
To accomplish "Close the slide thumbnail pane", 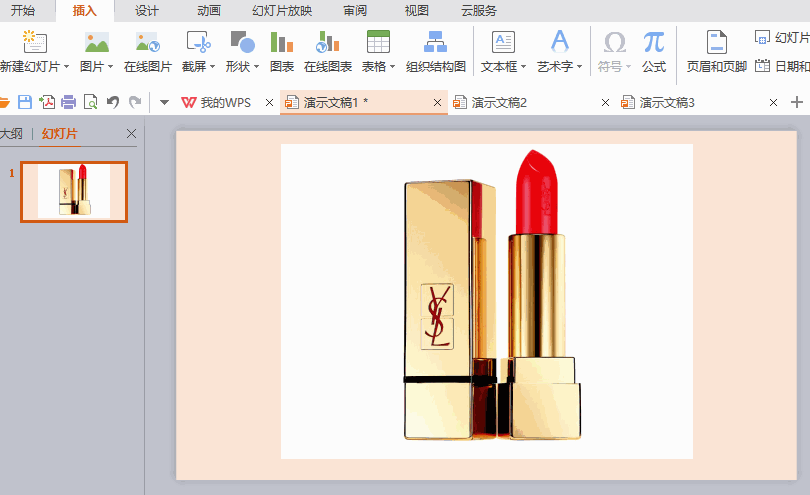I will [x=131, y=134].
